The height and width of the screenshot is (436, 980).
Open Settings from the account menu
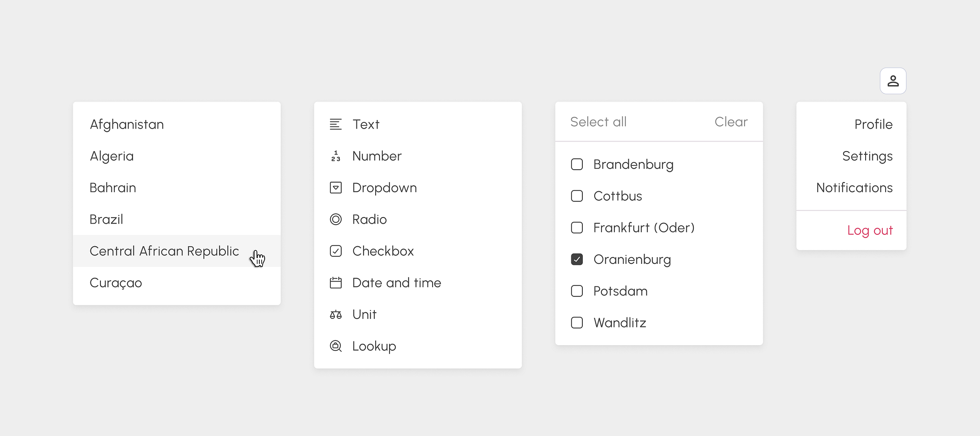pos(867,156)
